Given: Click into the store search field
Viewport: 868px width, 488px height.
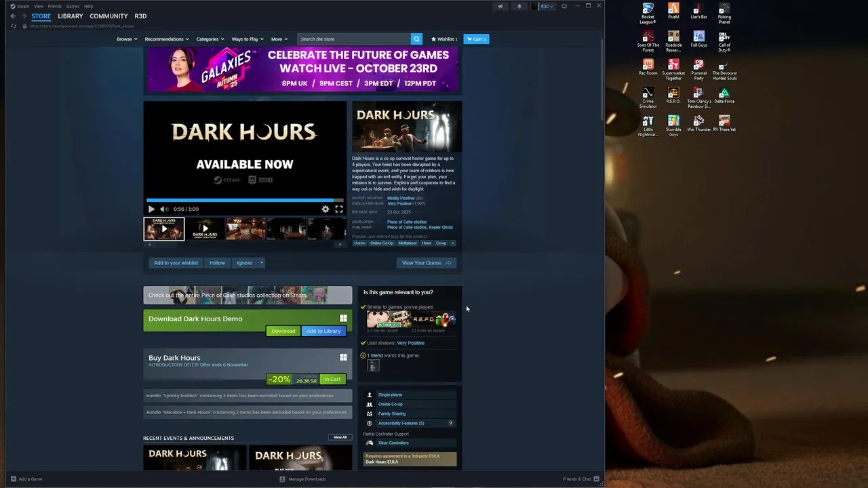Looking at the screenshot, I should [354, 39].
